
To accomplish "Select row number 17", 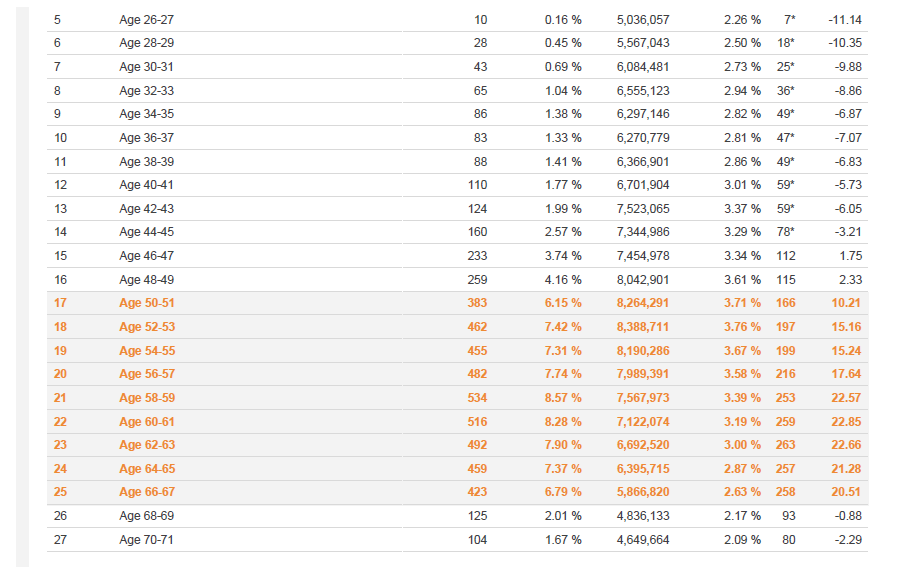I will (x=60, y=303).
